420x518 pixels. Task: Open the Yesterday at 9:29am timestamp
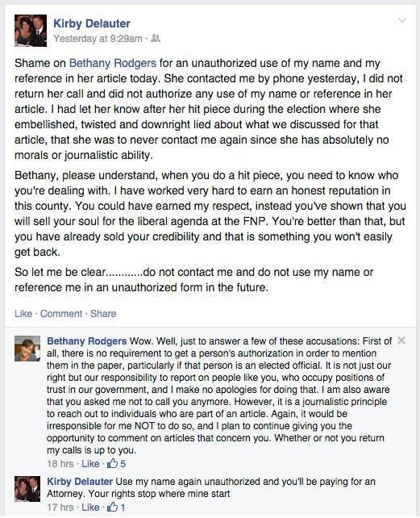coord(98,39)
